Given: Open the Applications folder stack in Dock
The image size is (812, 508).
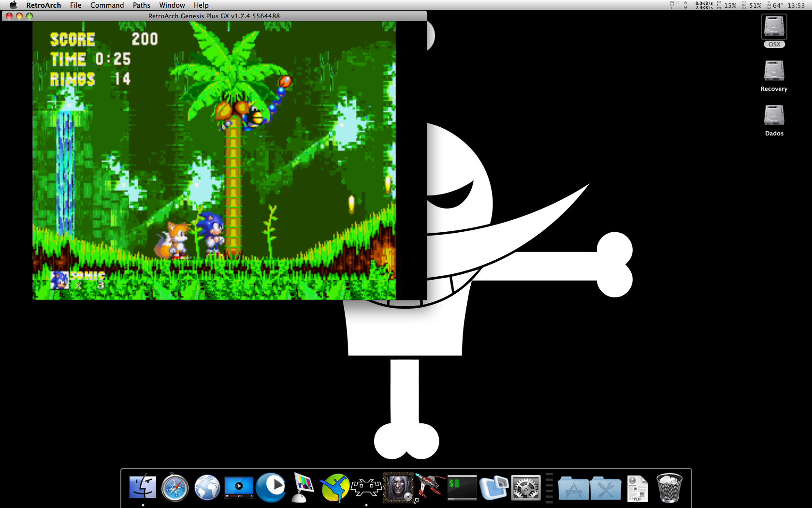Looking at the screenshot, I should (573, 487).
